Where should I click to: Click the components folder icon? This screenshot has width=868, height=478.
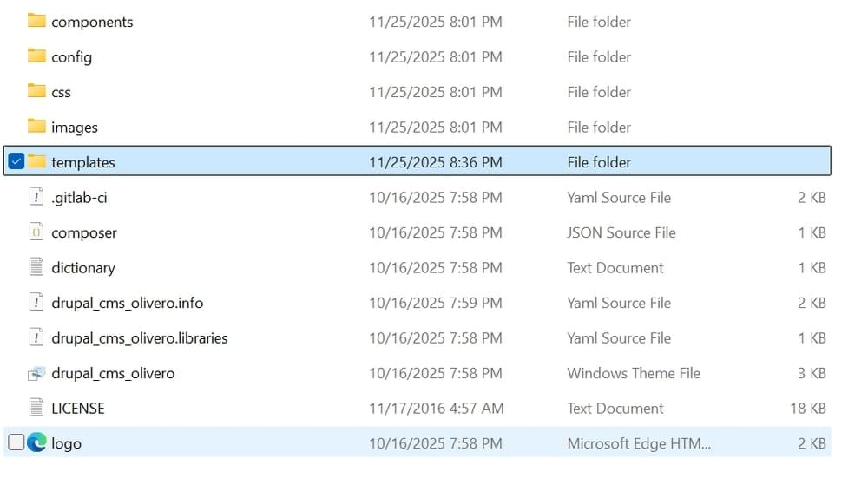[x=36, y=22]
